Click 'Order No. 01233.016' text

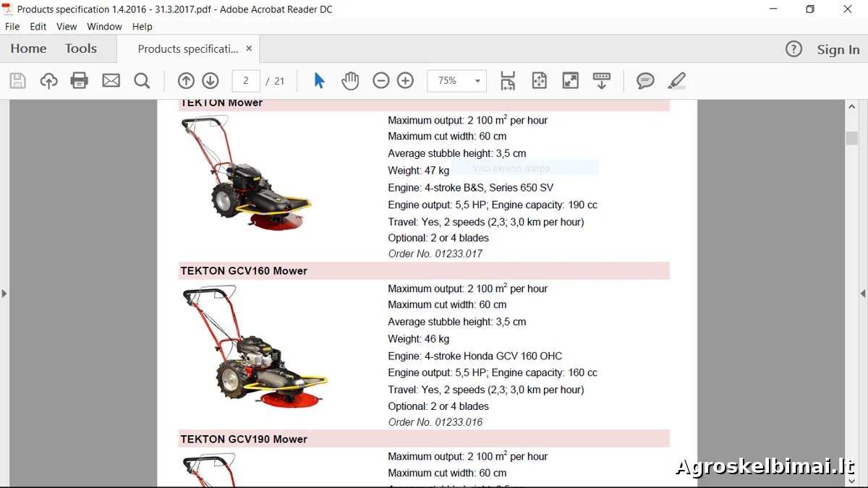coord(435,422)
